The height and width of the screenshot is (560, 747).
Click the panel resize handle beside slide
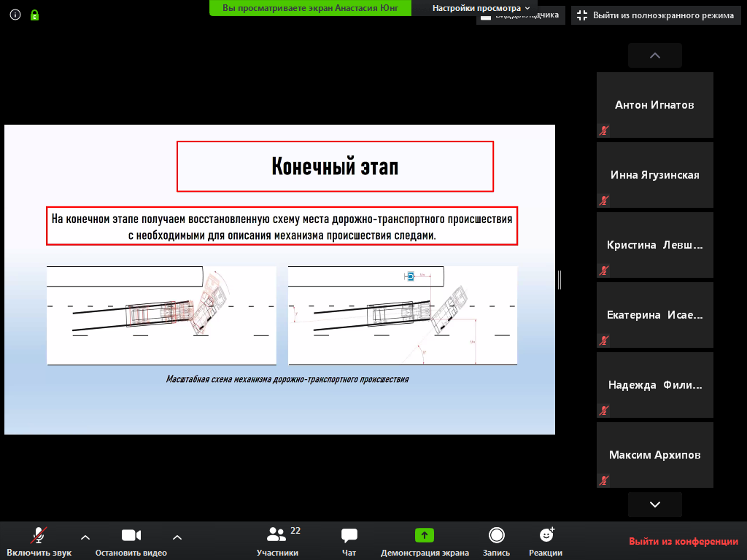coord(560,280)
